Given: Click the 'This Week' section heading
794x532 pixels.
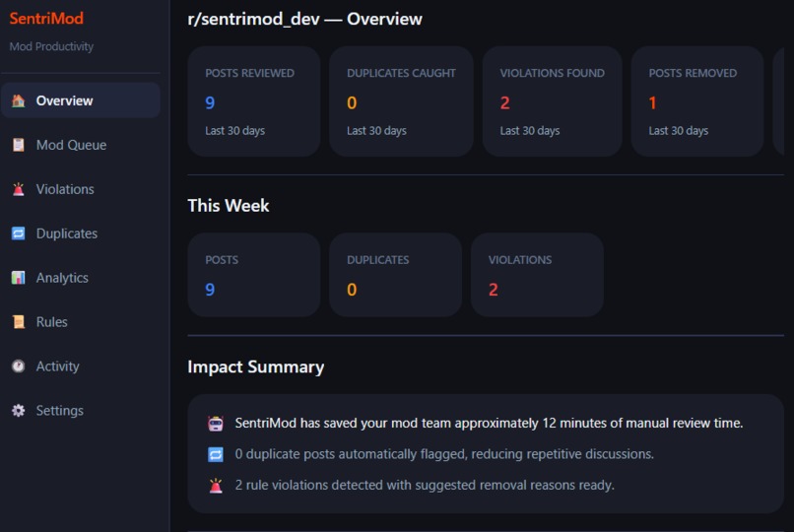Looking at the screenshot, I should click(x=229, y=206).
